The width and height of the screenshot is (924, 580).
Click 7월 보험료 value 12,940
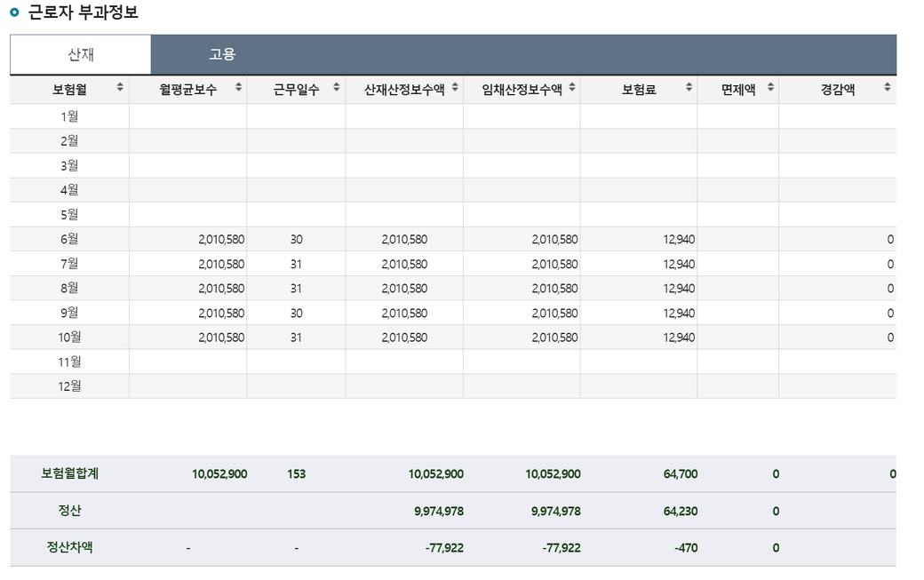coord(679,264)
